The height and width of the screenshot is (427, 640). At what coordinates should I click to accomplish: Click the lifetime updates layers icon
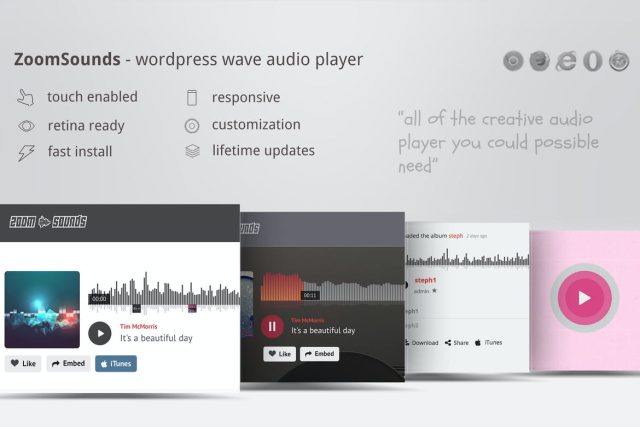point(192,152)
